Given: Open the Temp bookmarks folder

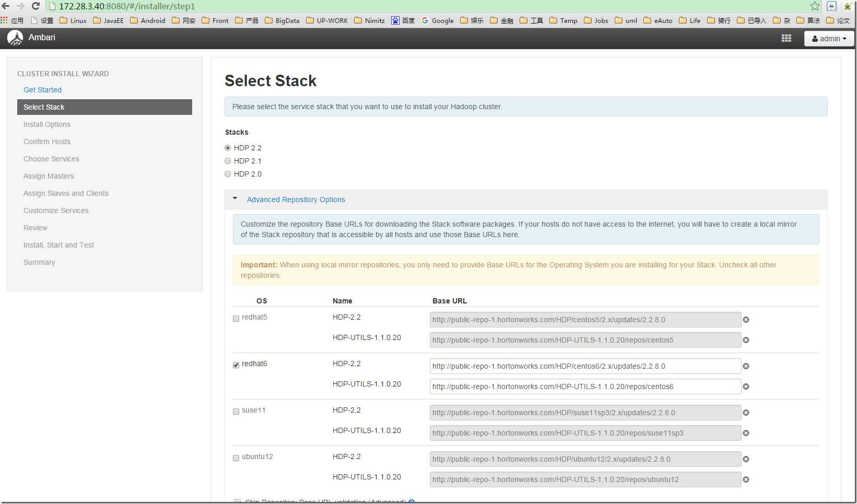Looking at the screenshot, I should coord(563,20).
